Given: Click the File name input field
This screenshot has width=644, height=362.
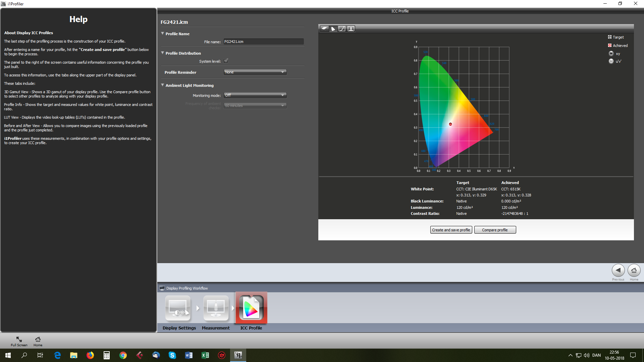Looking at the screenshot, I should pos(263,42).
